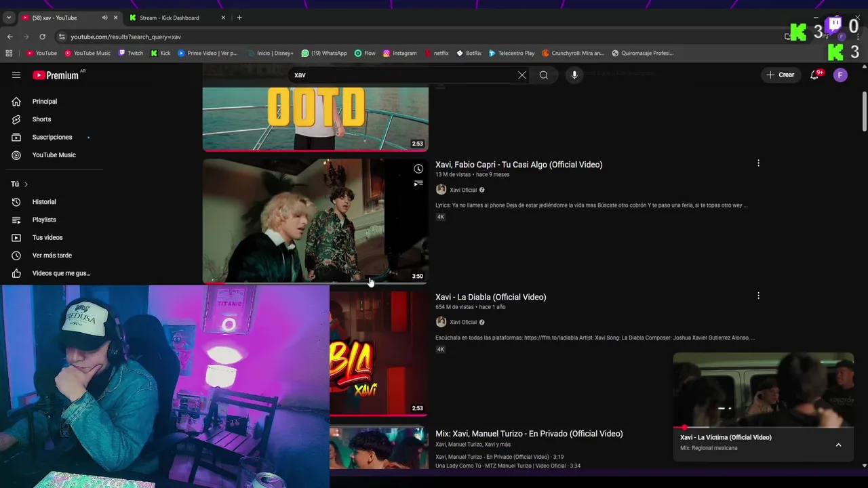Open the YouTube Music bookmark

point(87,53)
